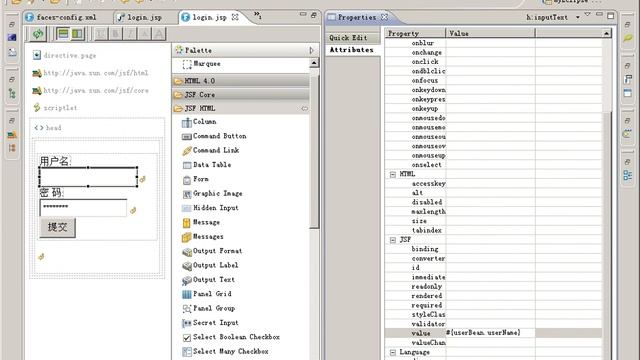This screenshot has height=360, width=640.
Task: Pick Panel Group from the palette
Action: pyautogui.click(x=208, y=308)
